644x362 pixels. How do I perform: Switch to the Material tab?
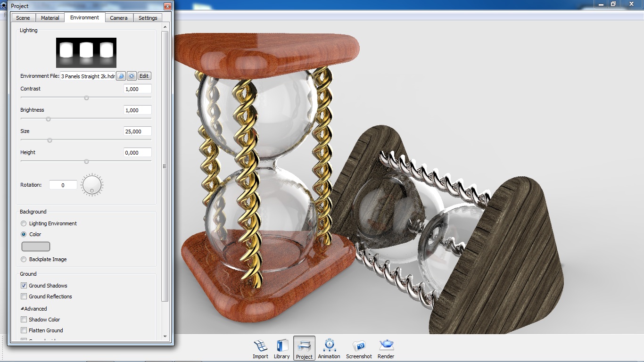pyautogui.click(x=50, y=18)
